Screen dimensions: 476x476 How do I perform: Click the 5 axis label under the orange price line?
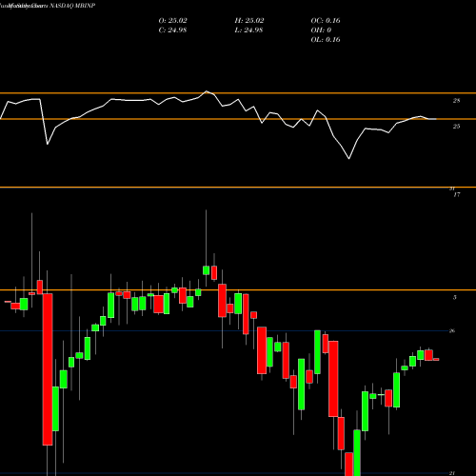pos(455,297)
